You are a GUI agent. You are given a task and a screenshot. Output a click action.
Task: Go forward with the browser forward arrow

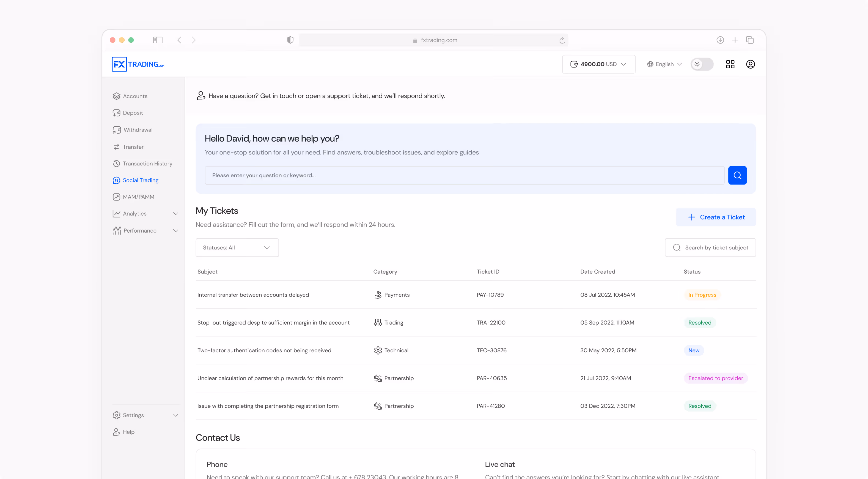coord(194,40)
